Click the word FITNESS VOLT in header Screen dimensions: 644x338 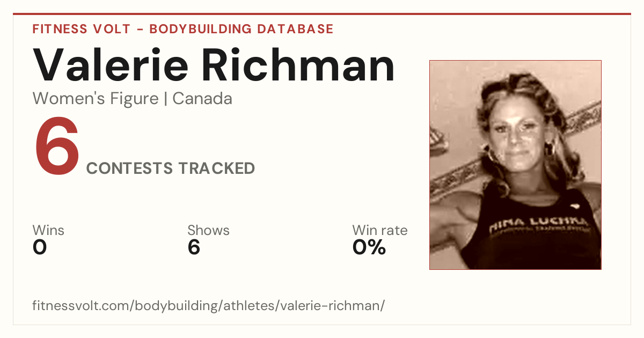click(82, 29)
